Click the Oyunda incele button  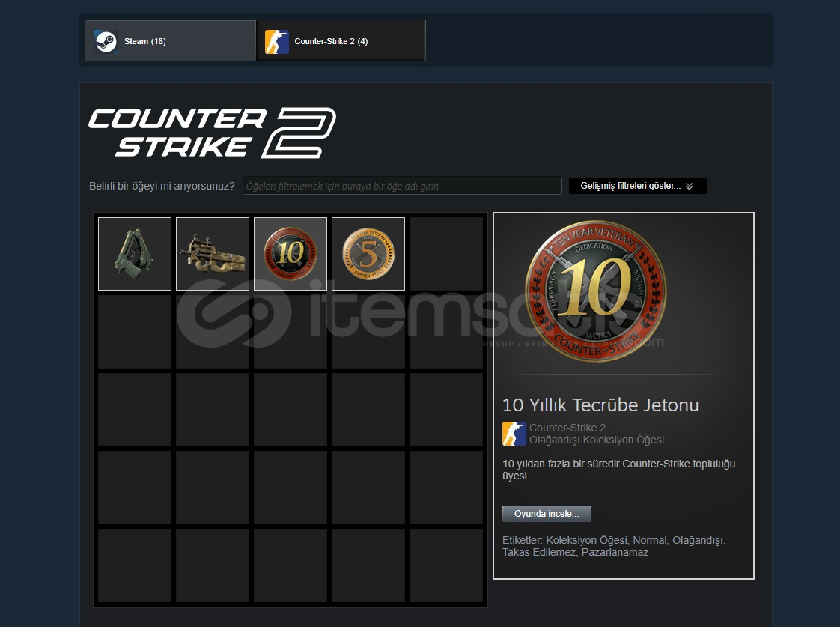547,513
